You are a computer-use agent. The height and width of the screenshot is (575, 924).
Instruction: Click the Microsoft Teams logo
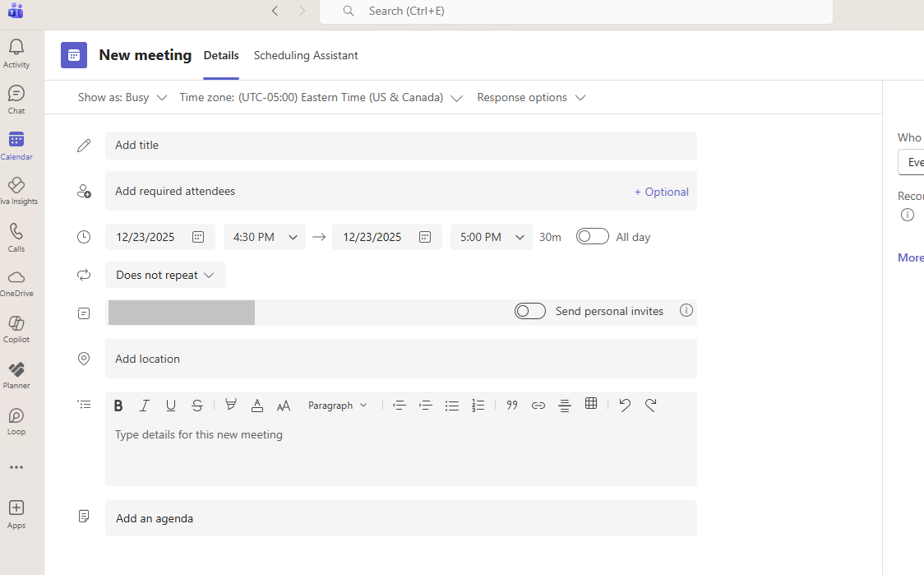16,11
